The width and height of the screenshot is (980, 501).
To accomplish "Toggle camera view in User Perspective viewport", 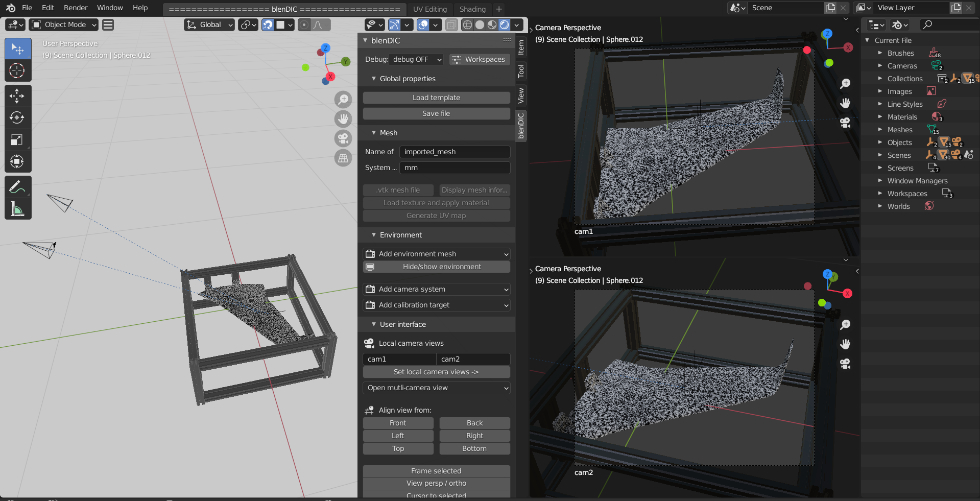I will coord(343,138).
